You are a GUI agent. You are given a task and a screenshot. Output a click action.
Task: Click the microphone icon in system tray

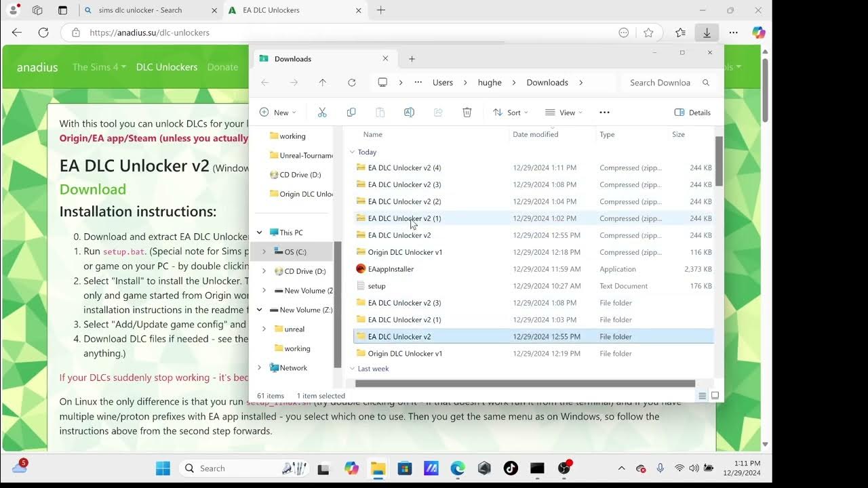(x=660, y=468)
